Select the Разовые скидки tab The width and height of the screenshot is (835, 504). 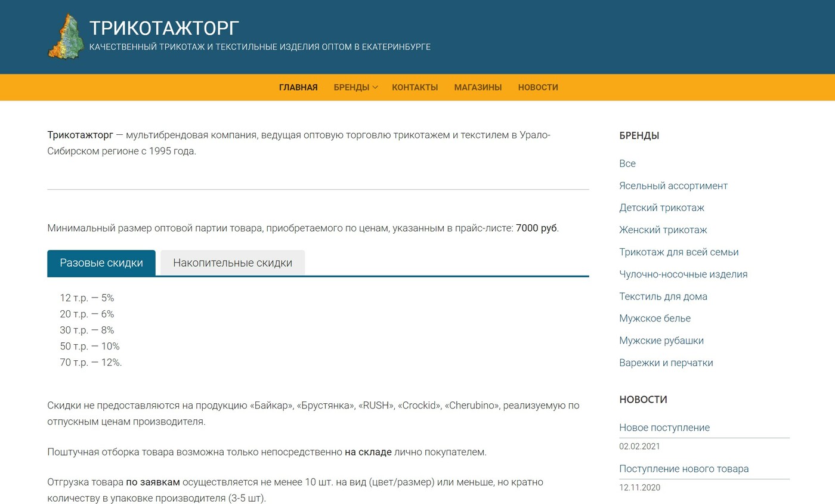tap(101, 262)
